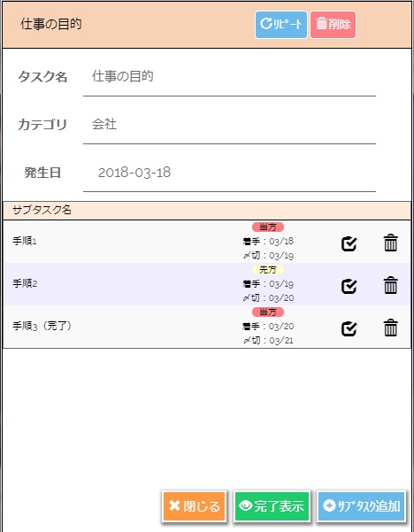
Task: Click the red 当方 badge on 手順1
Action: 268,227
